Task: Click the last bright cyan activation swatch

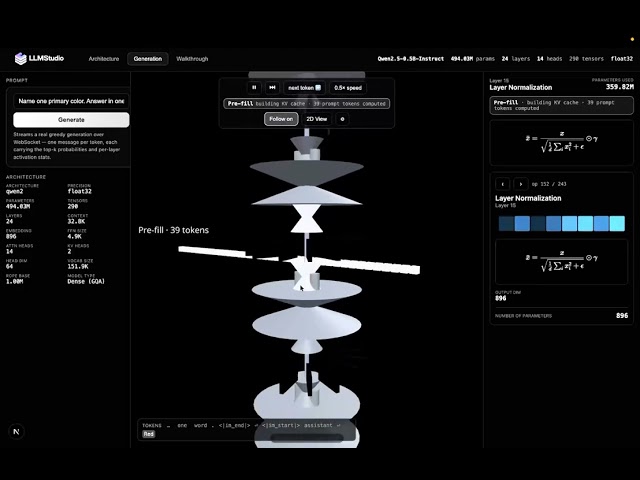Action: [617, 224]
